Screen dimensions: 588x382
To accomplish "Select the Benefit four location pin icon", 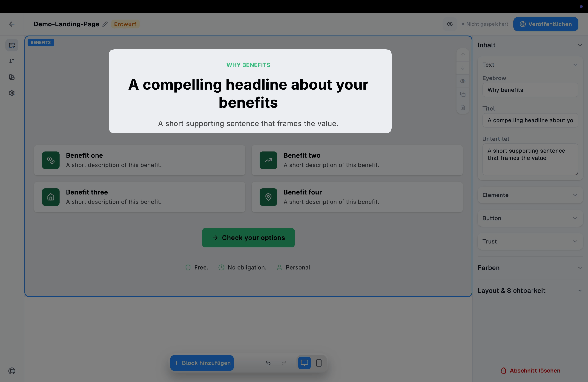I will pos(268,197).
